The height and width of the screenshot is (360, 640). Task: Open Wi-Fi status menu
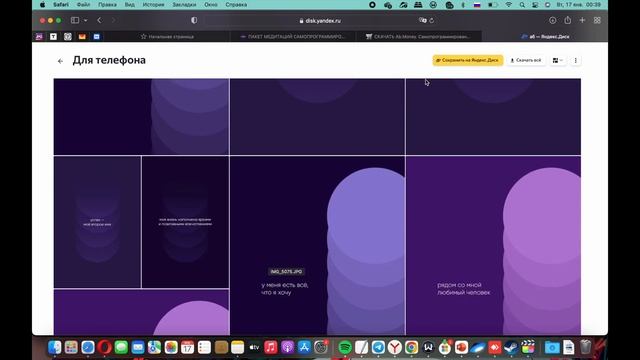coord(509,5)
